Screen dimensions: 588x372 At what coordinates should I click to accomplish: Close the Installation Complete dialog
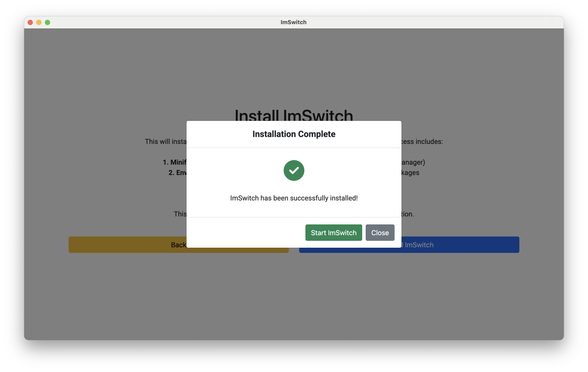click(x=380, y=233)
